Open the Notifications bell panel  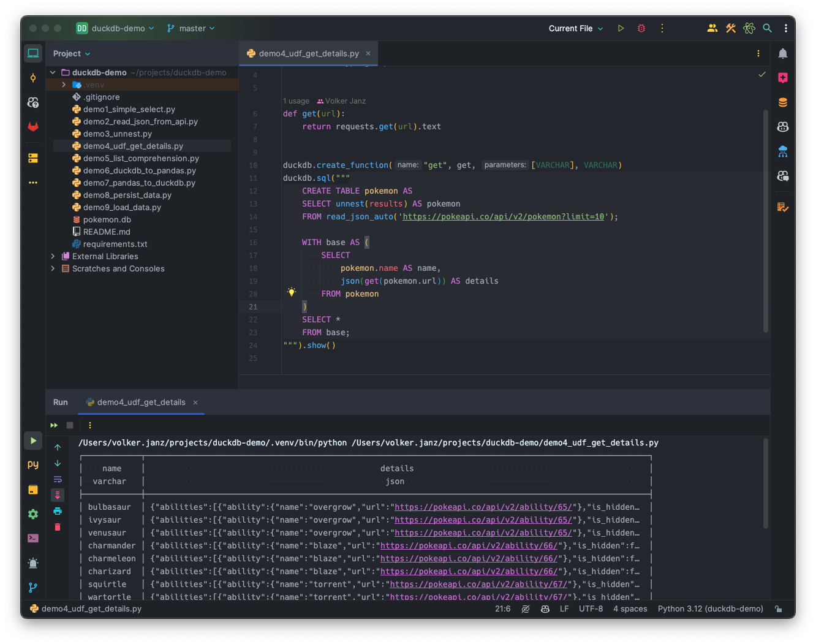[783, 53]
